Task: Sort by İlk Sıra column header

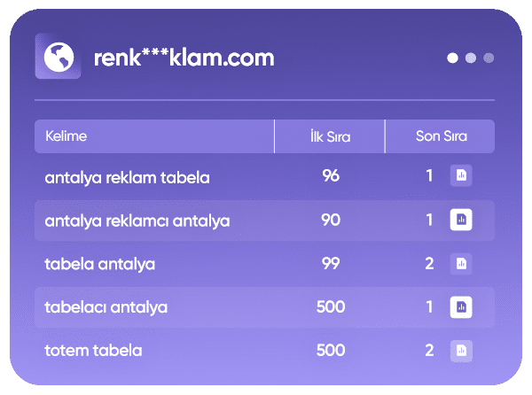Action: pyautogui.click(x=330, y=136)
